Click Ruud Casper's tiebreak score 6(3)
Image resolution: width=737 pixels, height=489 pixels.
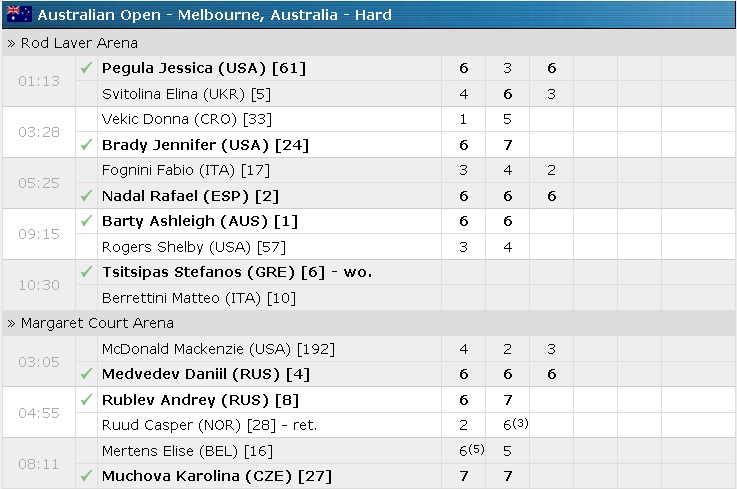click(x=513, y=425)
